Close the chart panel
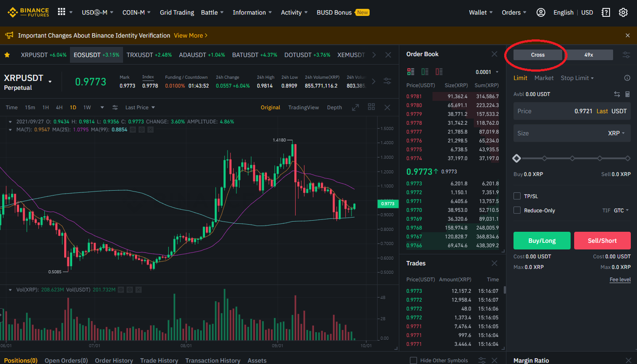Screen dimensions: 637x364 tap(387, 107)
